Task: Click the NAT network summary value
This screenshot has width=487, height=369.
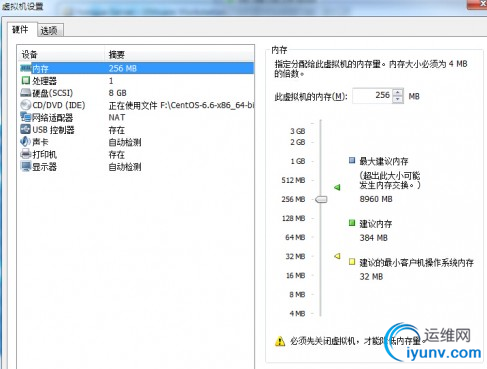Action: coord(117,117)
